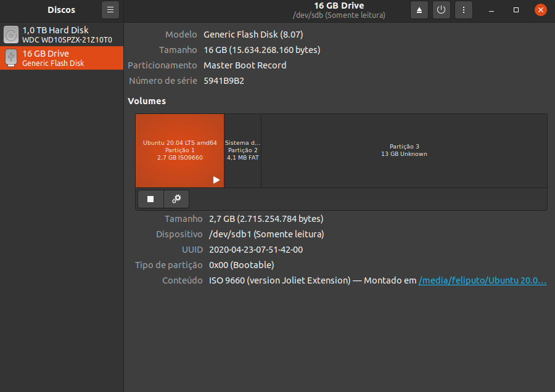Open the Discos application menu (hamburger)
The height and width of the screenshot is (392, 555).
click(x=110, y=10)
